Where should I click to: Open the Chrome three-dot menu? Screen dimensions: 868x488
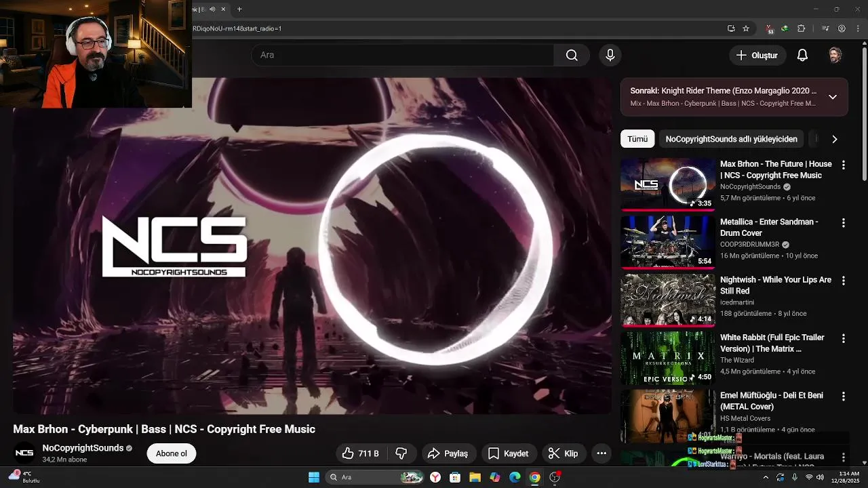tap(857, 28)
